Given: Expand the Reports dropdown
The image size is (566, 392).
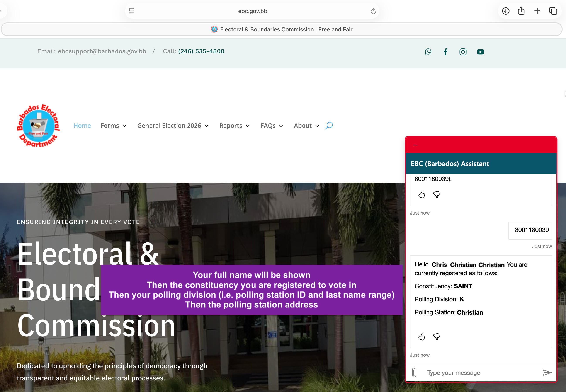Looking at the screenshot, I should 234,126.
